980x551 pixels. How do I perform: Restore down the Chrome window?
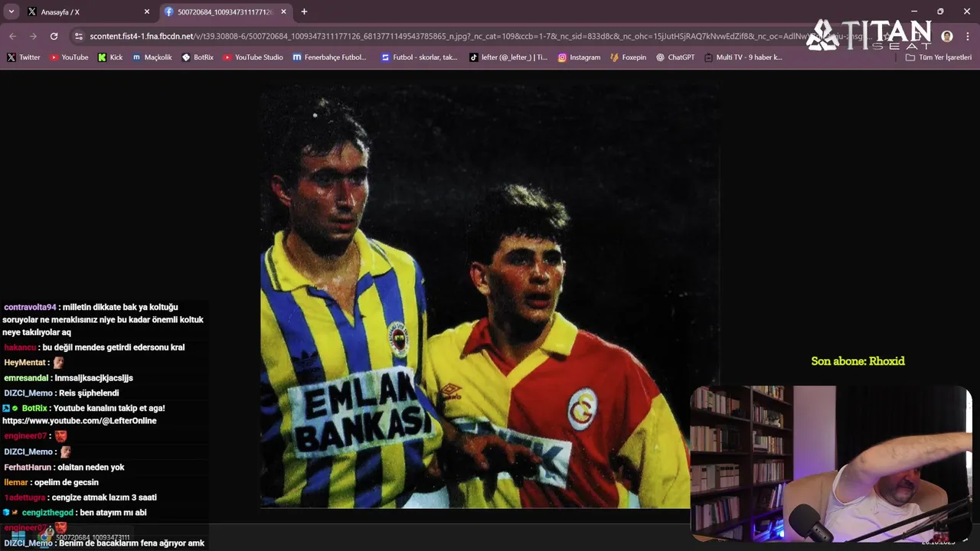(940, 11)
